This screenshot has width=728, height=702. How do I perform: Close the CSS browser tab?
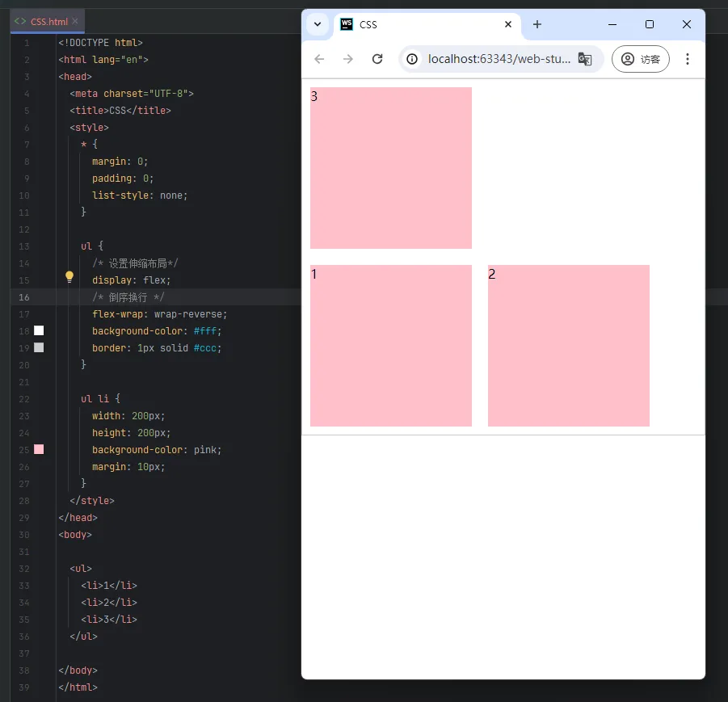point(507,24)
